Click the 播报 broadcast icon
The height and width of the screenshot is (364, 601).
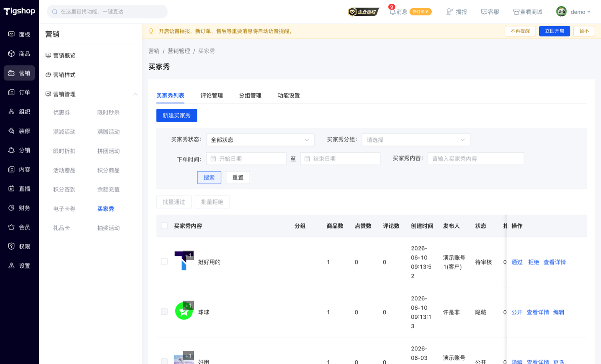(x=450, y=12)
